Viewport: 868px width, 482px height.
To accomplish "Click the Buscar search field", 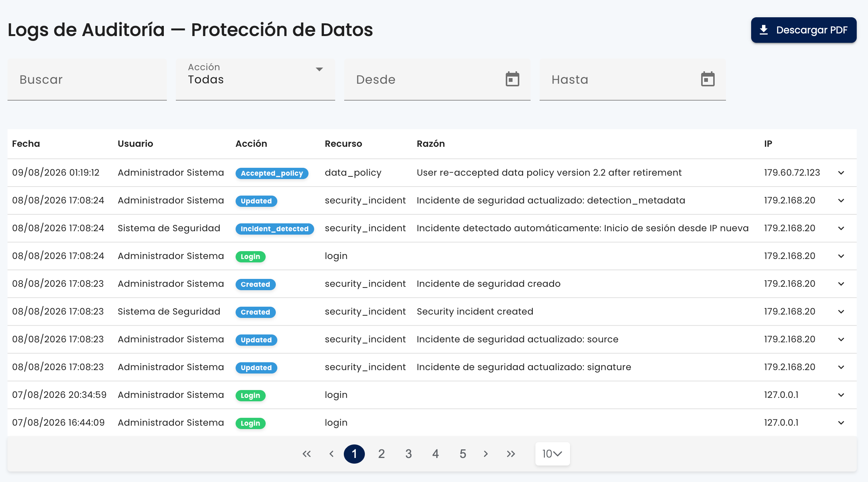I will point(87,79).
